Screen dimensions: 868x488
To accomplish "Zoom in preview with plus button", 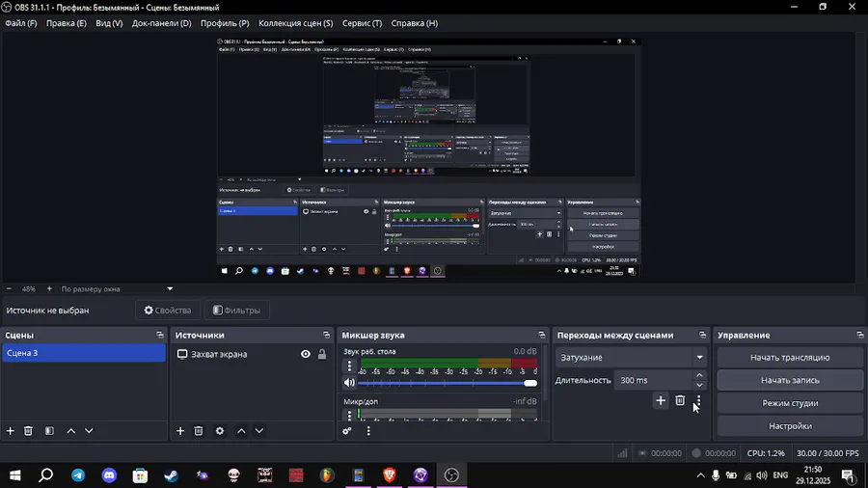I will [x=49, y=288].
